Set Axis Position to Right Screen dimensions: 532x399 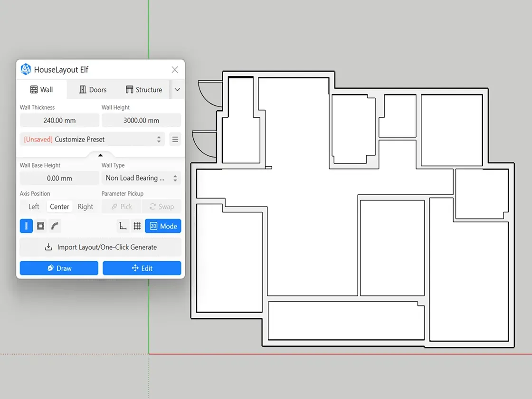coord(85,207)
